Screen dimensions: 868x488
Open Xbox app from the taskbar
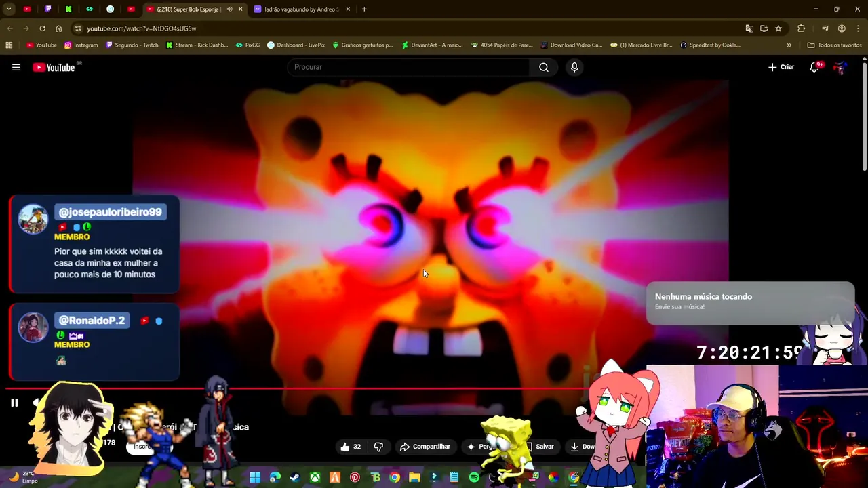(315, 478)
